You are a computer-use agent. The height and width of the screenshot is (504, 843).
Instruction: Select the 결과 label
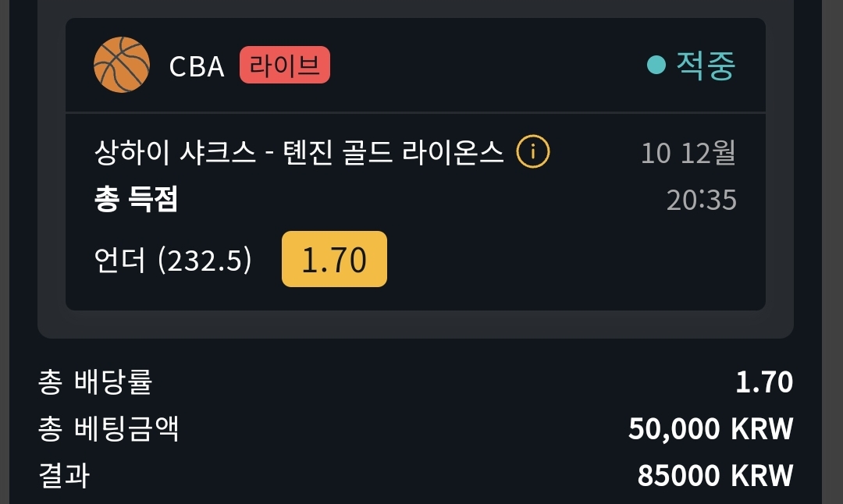pyautogui.click(x=63, y=475)
